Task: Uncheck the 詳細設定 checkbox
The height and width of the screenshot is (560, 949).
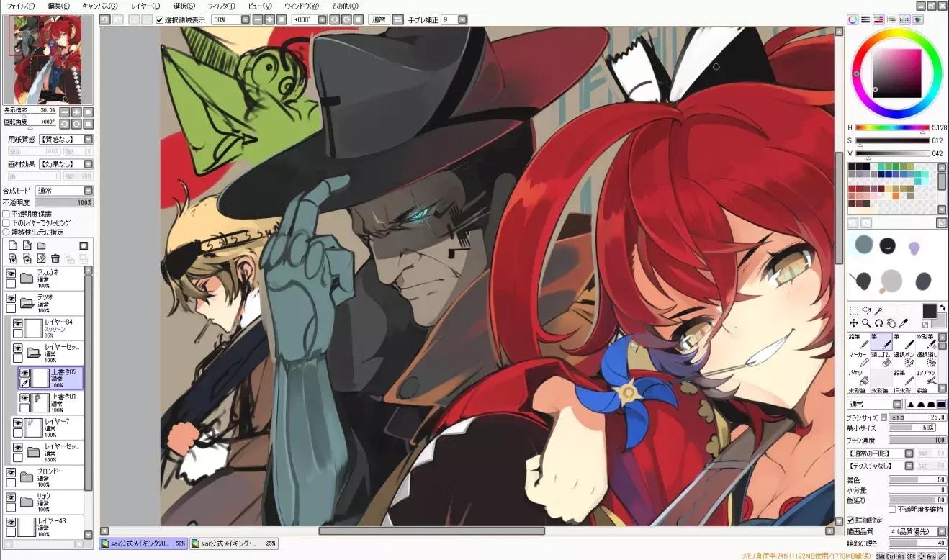Action: [851, 520]
